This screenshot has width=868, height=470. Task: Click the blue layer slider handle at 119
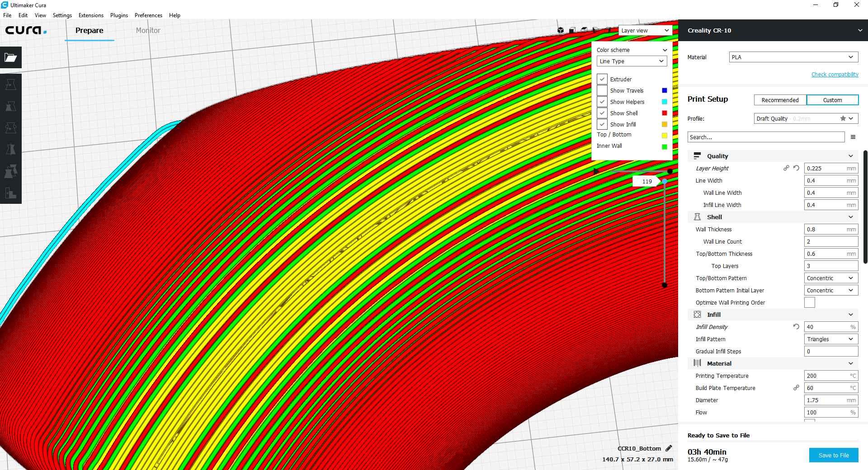pos(665,181)
